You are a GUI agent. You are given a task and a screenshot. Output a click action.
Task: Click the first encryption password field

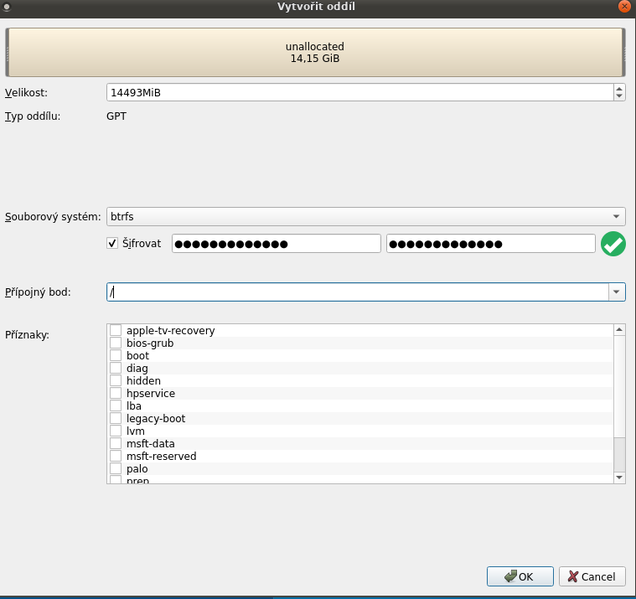(276, 244)
